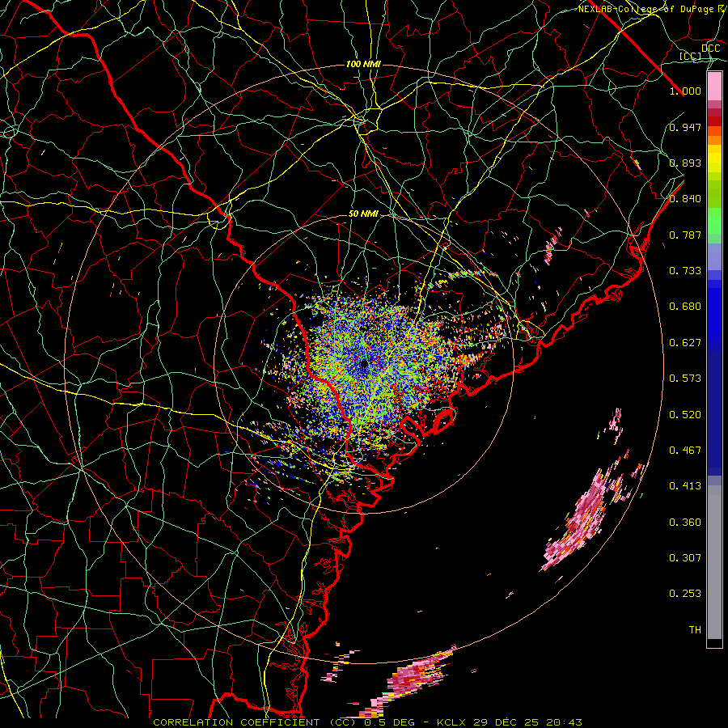The height and width of the screenshot is (728, 728).
Task: Click the TH threshold label on the scale
Action: pos(695,630)
